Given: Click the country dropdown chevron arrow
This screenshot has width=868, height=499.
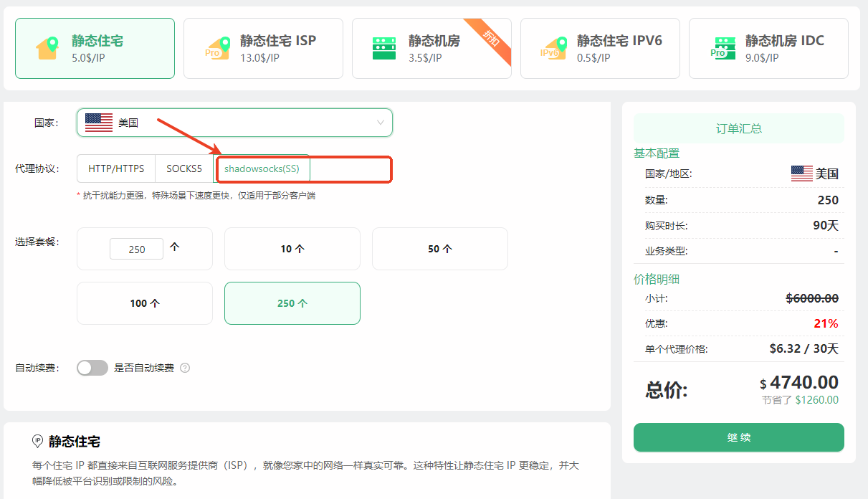Looking at the screenshot, I should 381,123.
